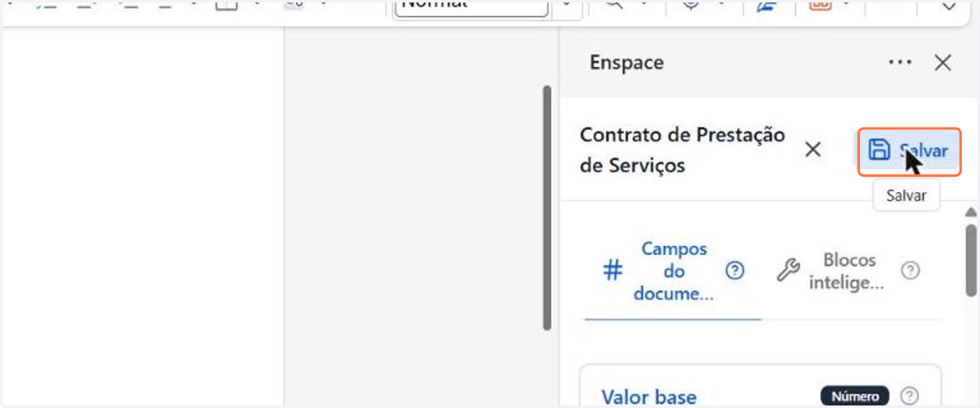Click the document's vertical scrollbar thumb

(x=547, y=208)
